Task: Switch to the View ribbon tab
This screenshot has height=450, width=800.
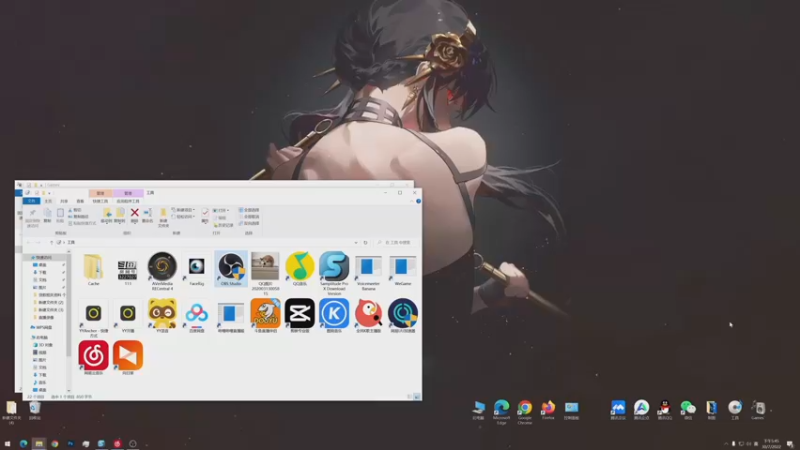Action: pos(80,201)
